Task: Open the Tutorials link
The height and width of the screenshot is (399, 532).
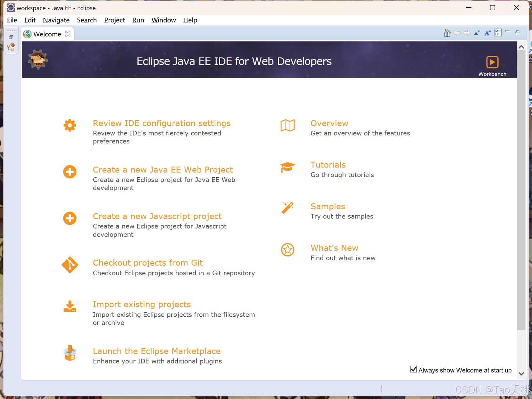Action: 328,165
